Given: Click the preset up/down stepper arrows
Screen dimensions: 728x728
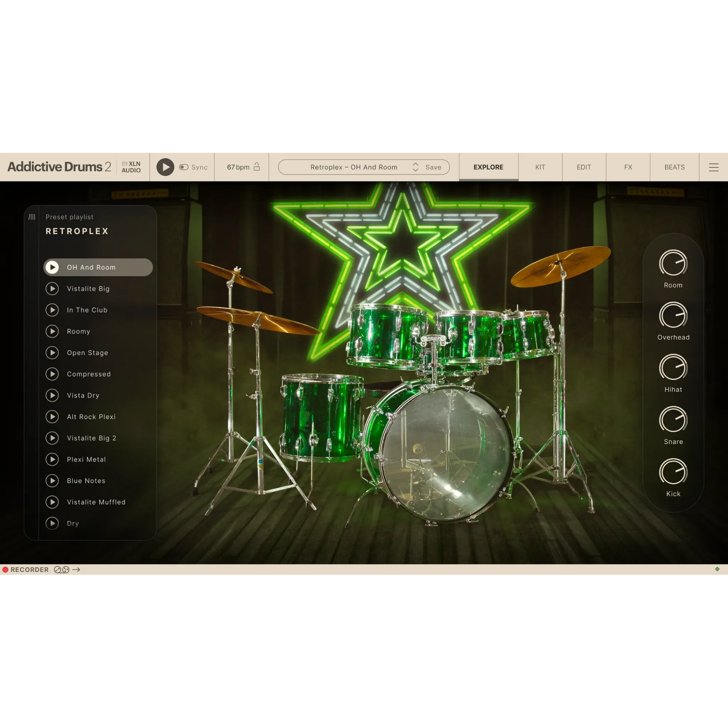Looking at the screenshot, I should pos(415,167).
